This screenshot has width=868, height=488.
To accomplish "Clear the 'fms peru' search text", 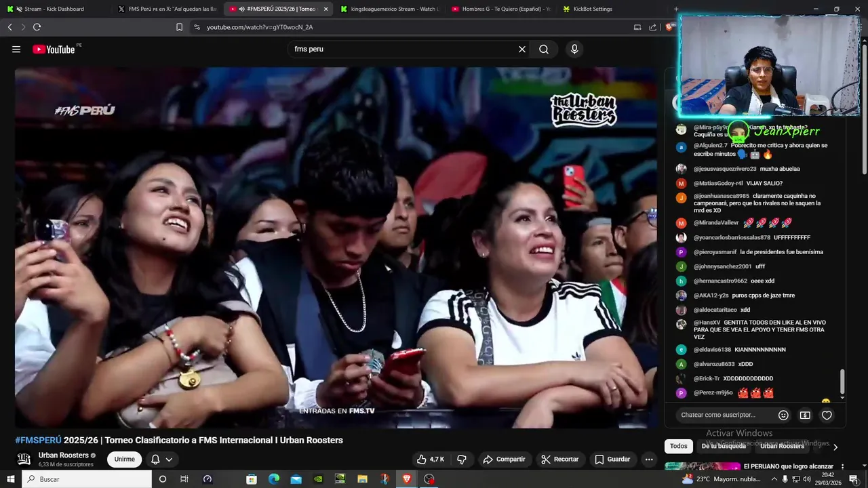I will (x=522, y=49).
